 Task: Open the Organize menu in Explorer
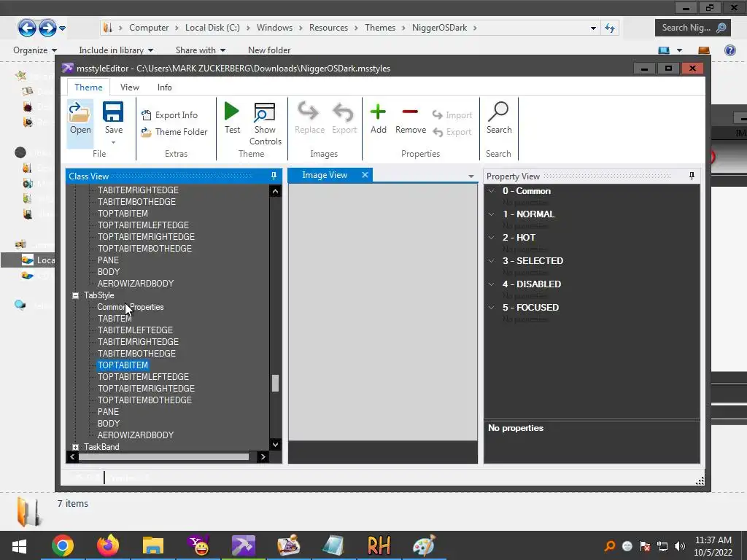35,50
